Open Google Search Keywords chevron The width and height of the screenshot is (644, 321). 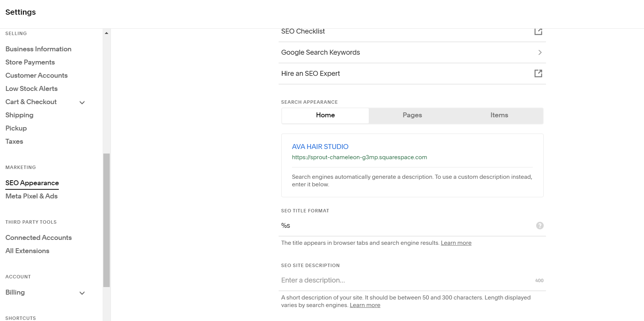pyautogui.click(x=540, y=52)
